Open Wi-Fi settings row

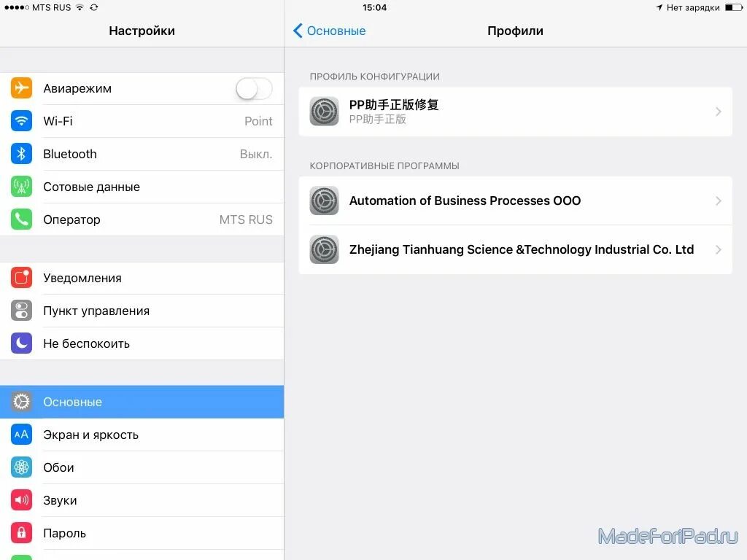coord(142,121)
